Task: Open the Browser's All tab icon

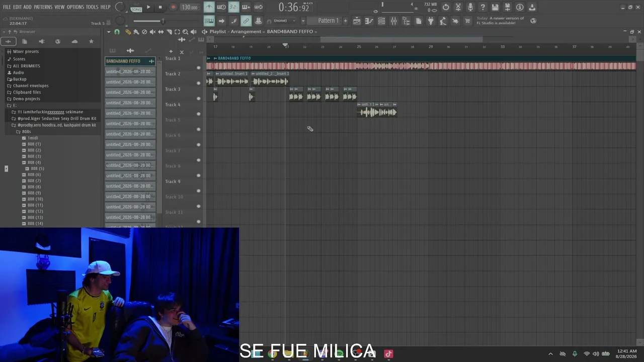Action: [8, 41]
